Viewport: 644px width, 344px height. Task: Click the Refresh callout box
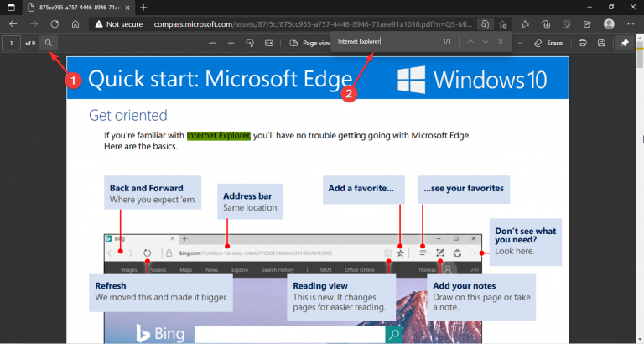tap(161, 292)
